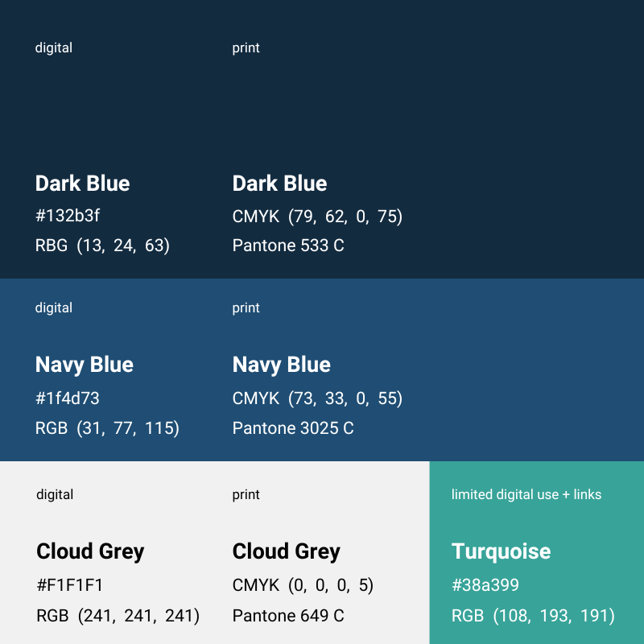Viewport: 644px width, 644px height.
Task: Click the limited digital use + links label
Action: (x=526, y=494)
